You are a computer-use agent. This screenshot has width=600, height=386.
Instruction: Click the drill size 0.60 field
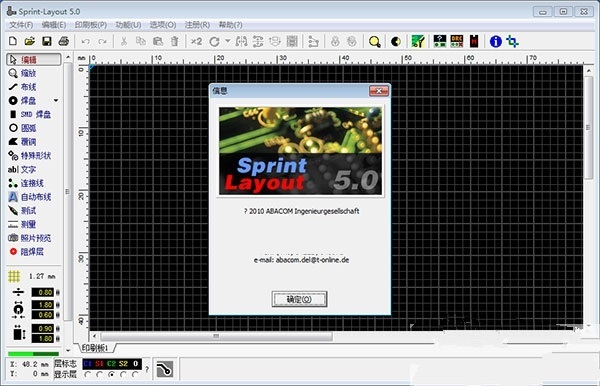tap(43, 315)
